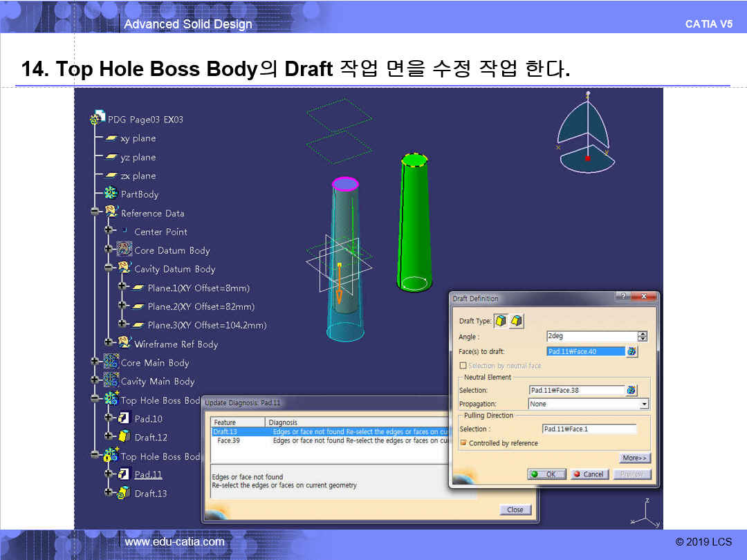Select the variable angle draft type icon
This screenshot has width=747, height=560.
[516, 321]
